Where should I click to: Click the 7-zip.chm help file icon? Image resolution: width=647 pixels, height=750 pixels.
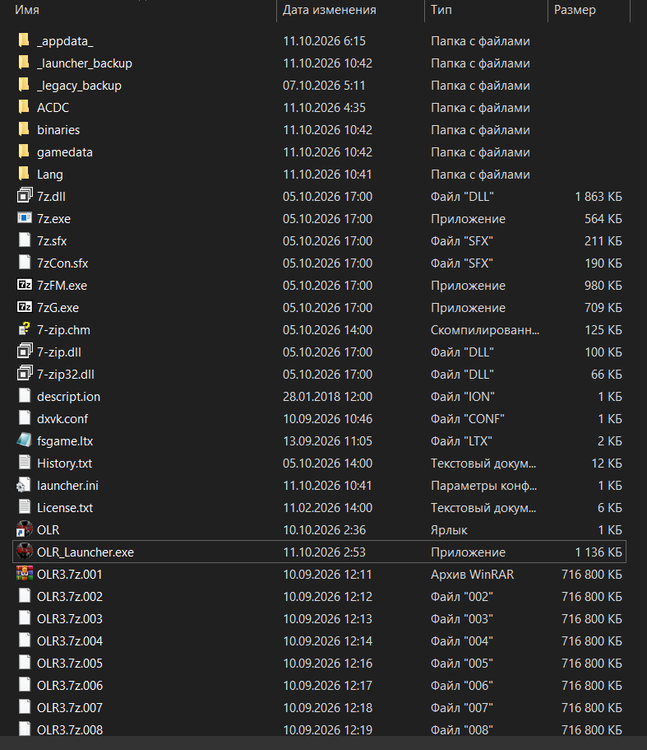pyautogui.click(x=24, y=330)
